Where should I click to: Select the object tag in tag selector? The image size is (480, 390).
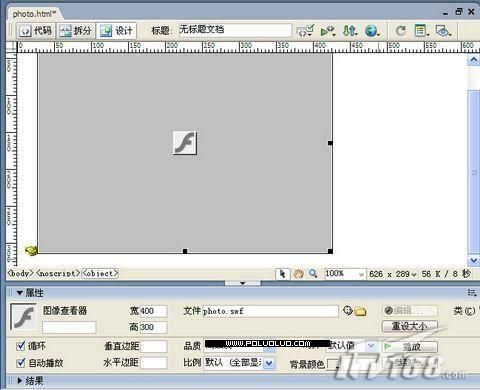coord(100,273)
